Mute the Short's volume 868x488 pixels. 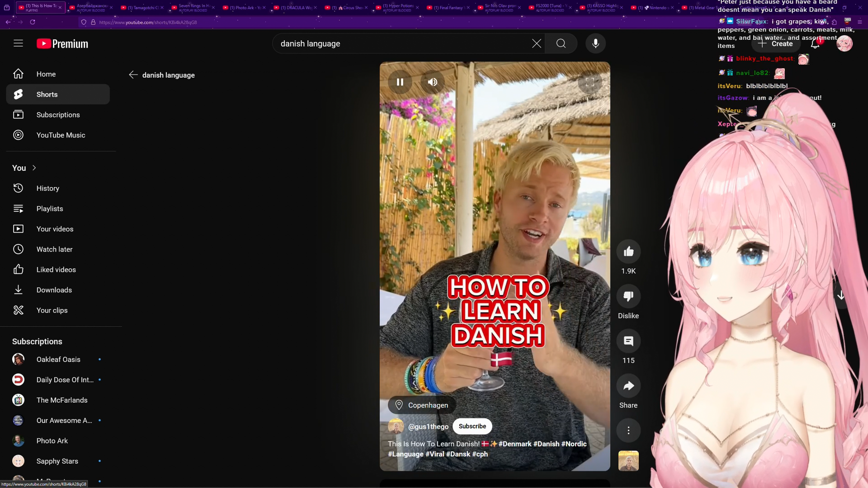coord(433,82)
